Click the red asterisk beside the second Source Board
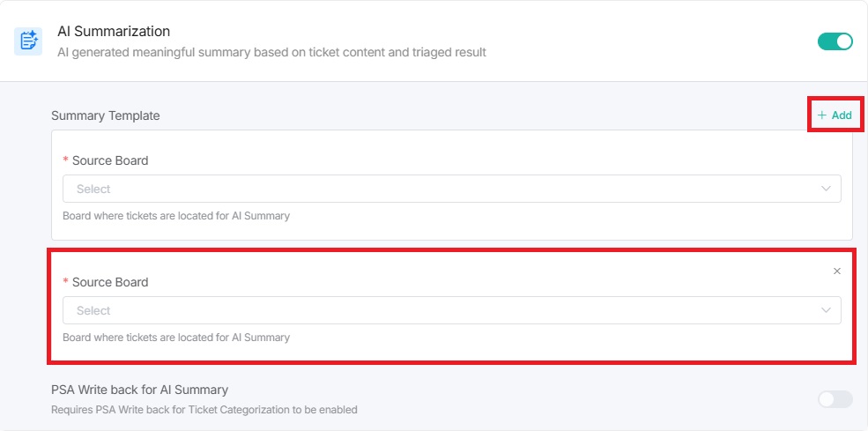 (65, 283)
